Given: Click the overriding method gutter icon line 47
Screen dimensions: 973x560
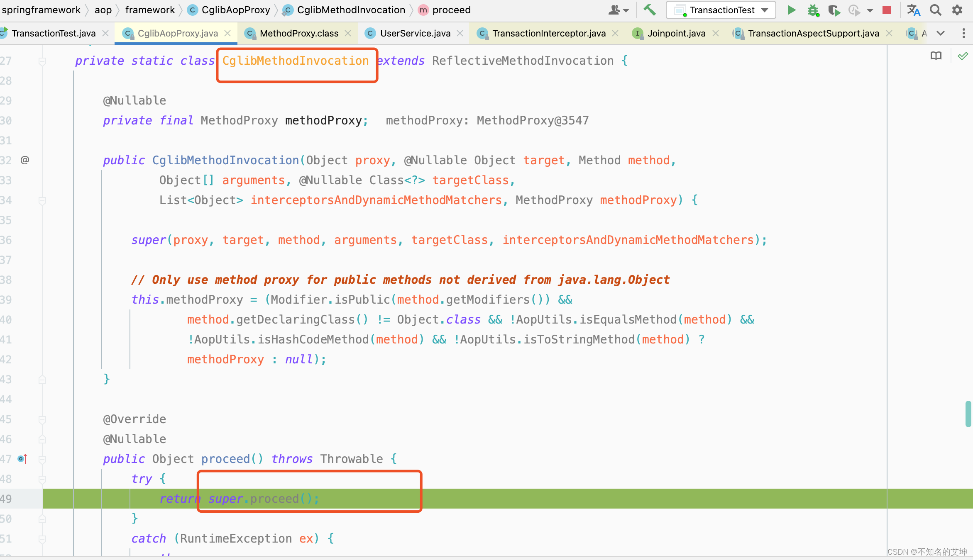Looking at the screenshot, I should (x=22, y=459).
